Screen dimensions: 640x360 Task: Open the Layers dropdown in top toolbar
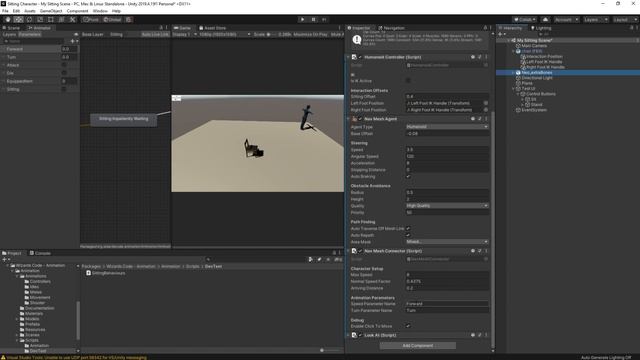click(596, 20)
